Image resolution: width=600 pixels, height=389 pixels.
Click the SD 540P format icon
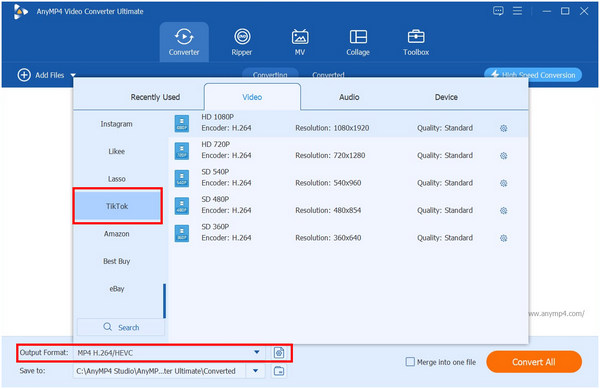182,179
